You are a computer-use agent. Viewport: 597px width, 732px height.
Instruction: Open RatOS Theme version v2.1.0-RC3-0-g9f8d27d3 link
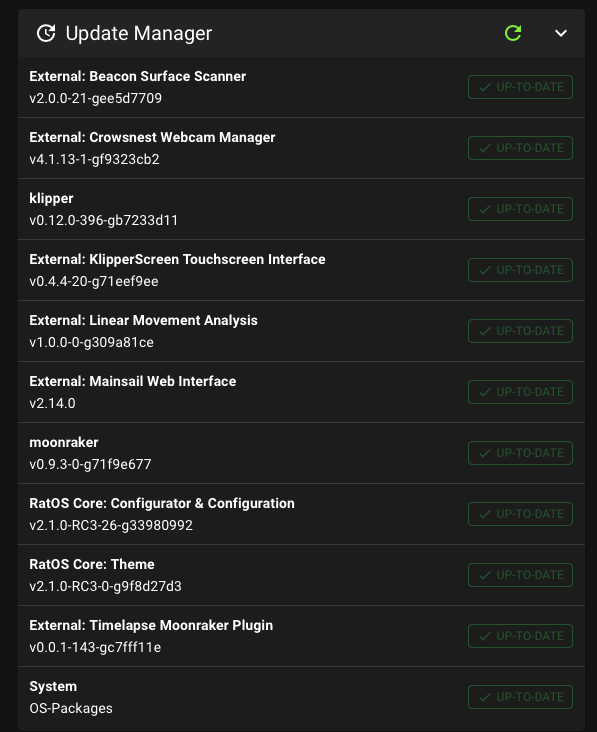coord(105,586)
